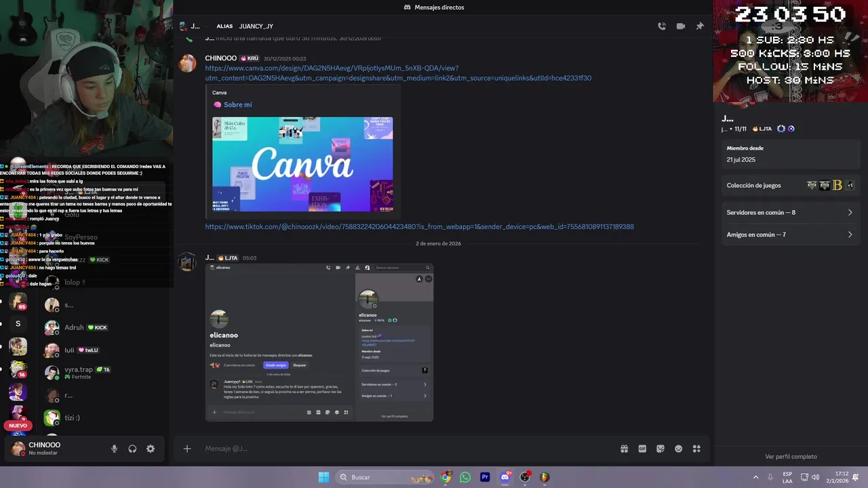The width and height of the screenshot is (868, 488).
Task: Click the J... sender avatar at 05:03
Action: [187, 262]
